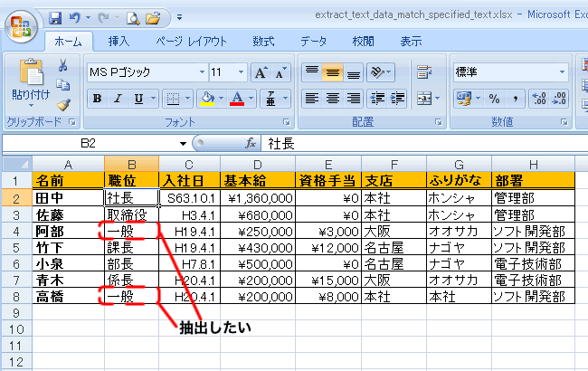
Task: Switch to データ tab
Action: tap(314, 42)
